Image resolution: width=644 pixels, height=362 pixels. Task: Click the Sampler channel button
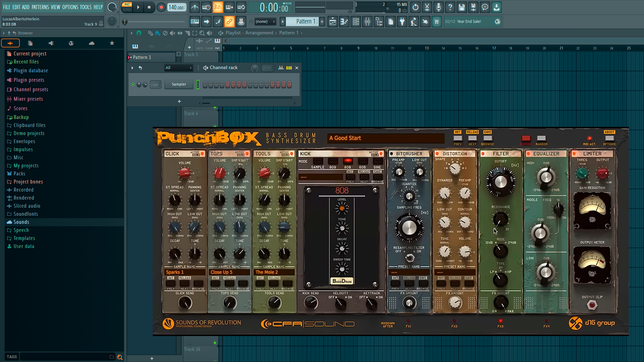[x=179, y=84]
